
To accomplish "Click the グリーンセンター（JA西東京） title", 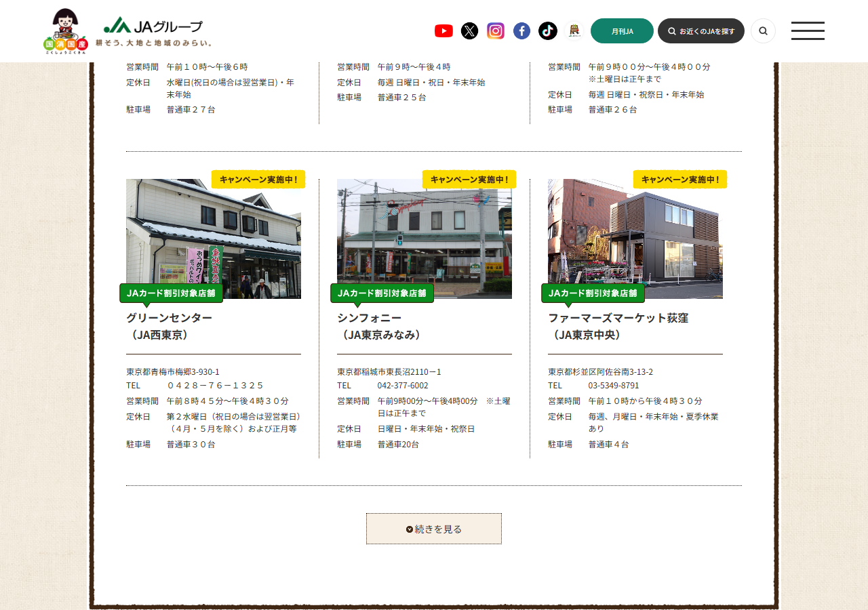I will tap(170, 326).
